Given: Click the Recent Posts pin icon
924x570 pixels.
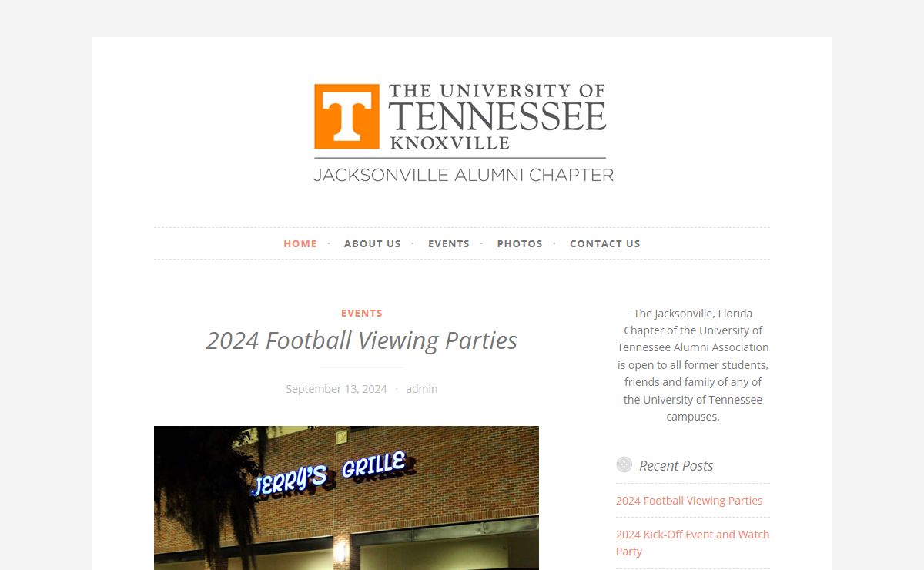Looking at the screenshot, I should pyautogui.click(x=624, y=464).
